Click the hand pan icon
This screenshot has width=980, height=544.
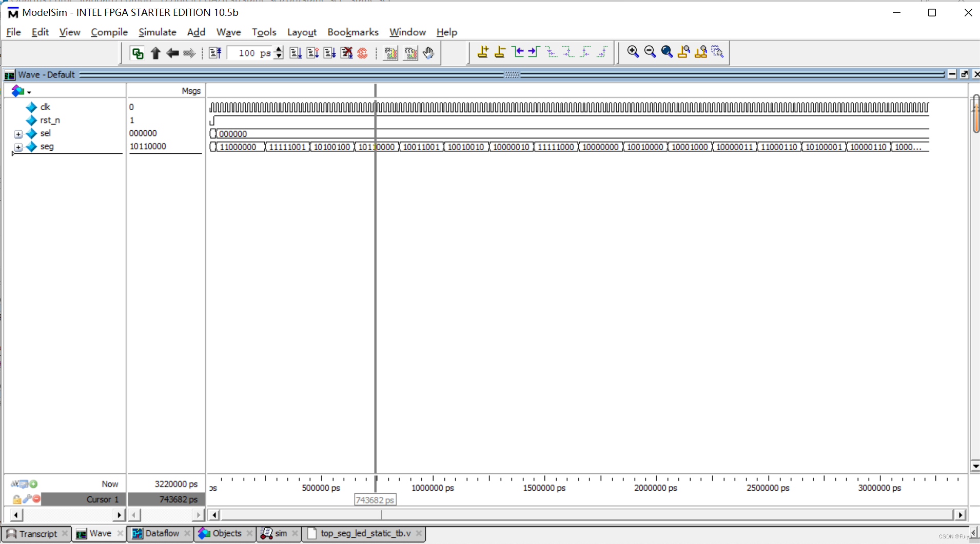click(428, 53)
